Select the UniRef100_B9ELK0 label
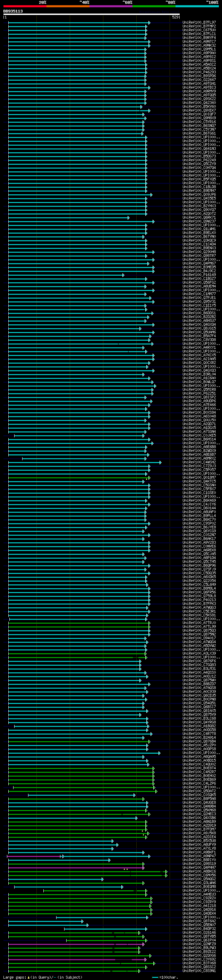222x980 pixels. 199,233
